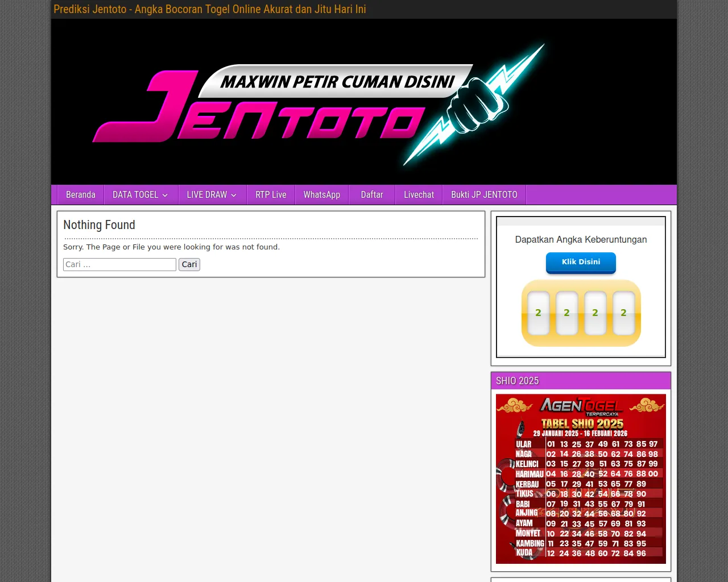Image resolution: width=728 pixels, height=582 pixels.
Task: Click the Cari search button
Action: (x=189, y=264)
